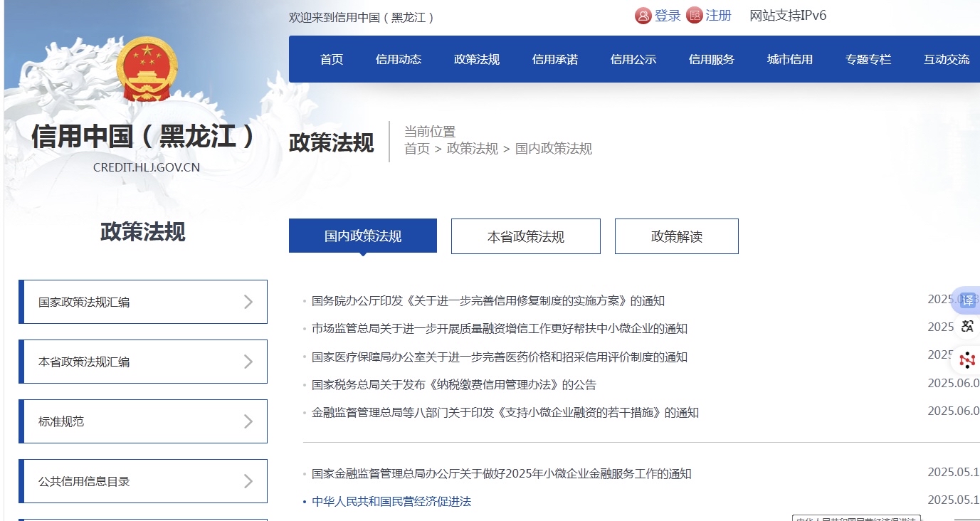Open the 国家政策法规汇编 sidebar label
This screenshot has height=521, width=980.
point(84,302)
